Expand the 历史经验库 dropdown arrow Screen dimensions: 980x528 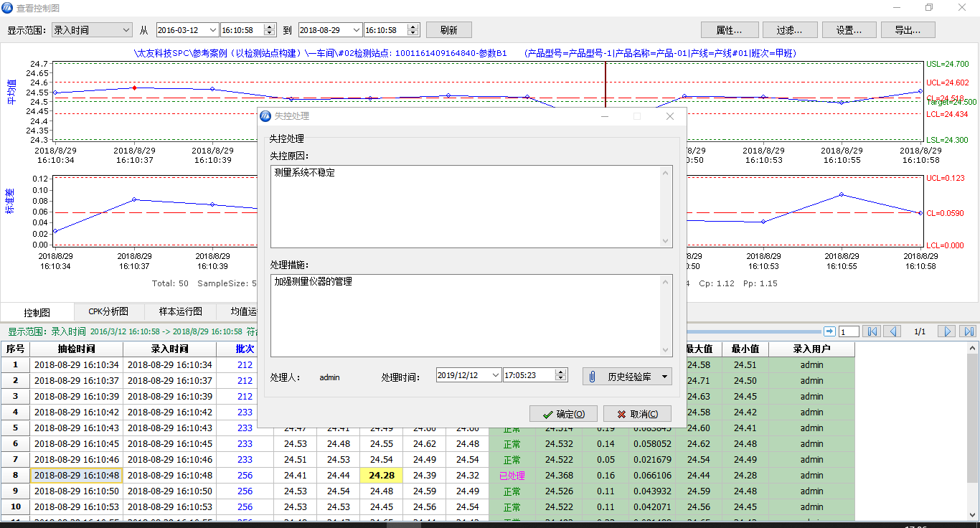pyautogui.click(x=665, y=376)
